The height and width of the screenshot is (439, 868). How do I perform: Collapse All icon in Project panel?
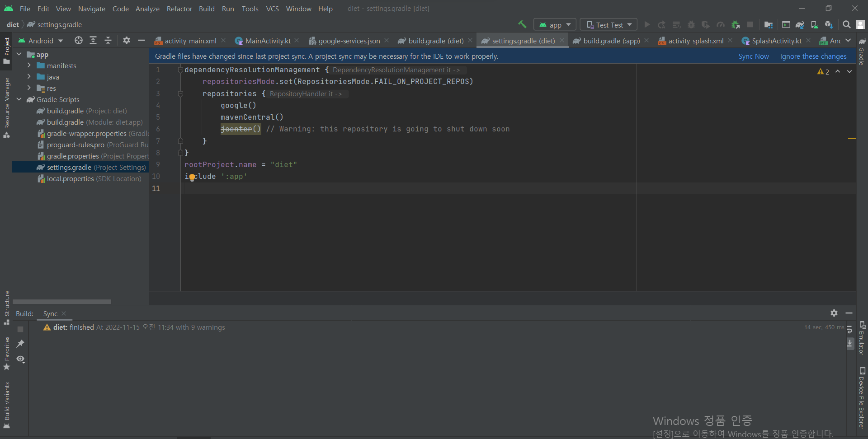point(108,40)
